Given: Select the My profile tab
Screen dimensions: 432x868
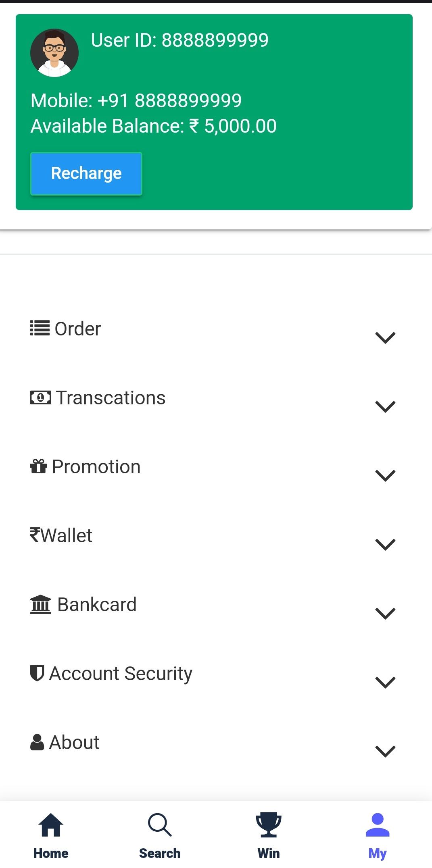Looking at the screenshot, I should [x=378, y=835].
